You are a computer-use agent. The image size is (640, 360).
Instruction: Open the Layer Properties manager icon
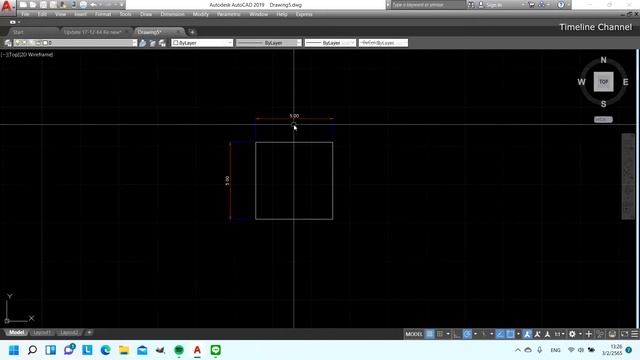8,43
